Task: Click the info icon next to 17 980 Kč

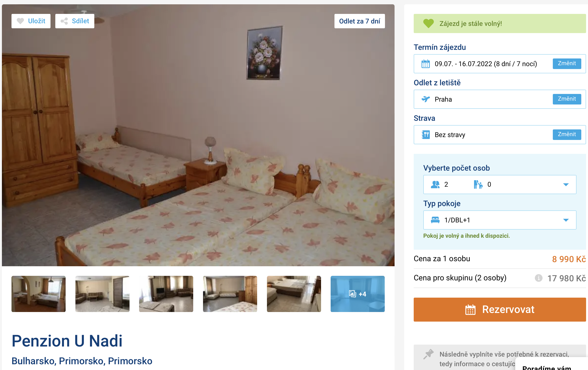Action: (538, 278)
